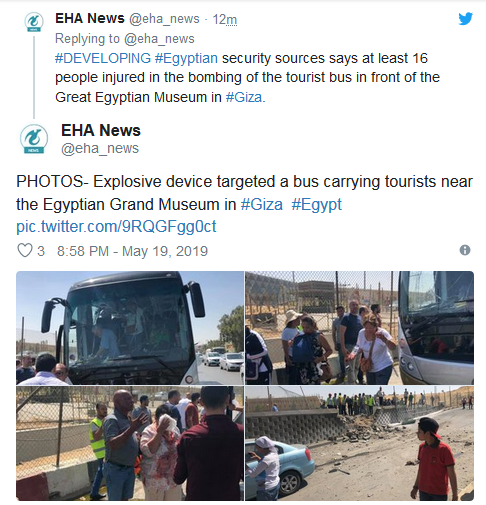The width and height of the screenshot is (486, 505).
Task: Open the #Egyptian hashtag link
Action: 186,58
